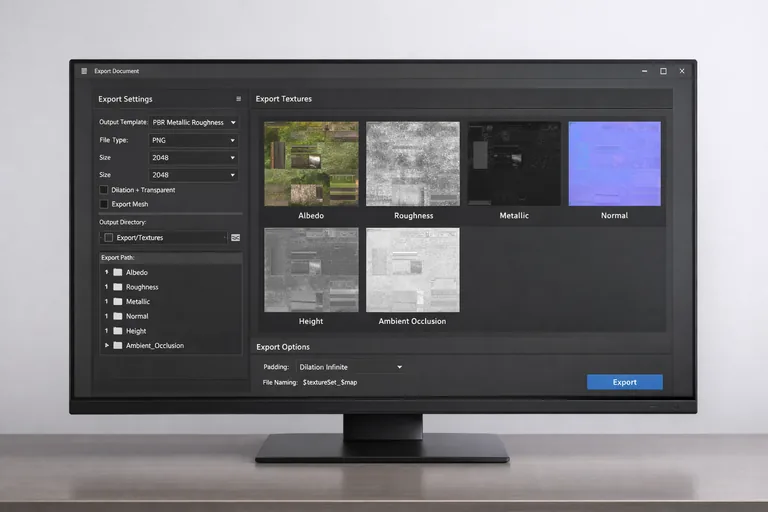Click the Output Template label text
The width and height of the screenshot is (768, 512).
pos(123,122)
